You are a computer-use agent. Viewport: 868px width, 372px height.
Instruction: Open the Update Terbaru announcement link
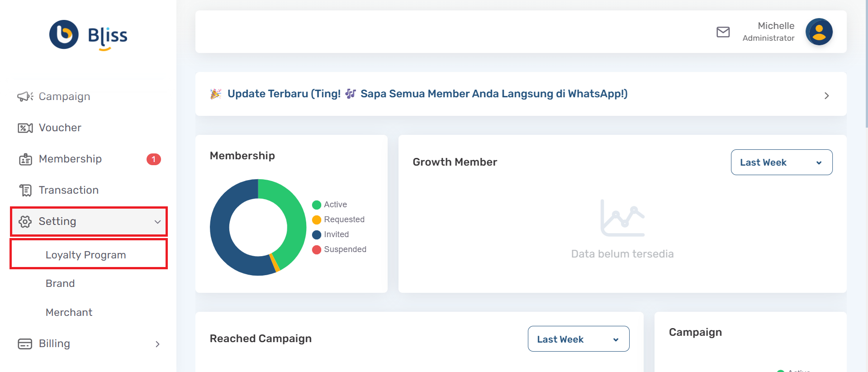point(427,94)
